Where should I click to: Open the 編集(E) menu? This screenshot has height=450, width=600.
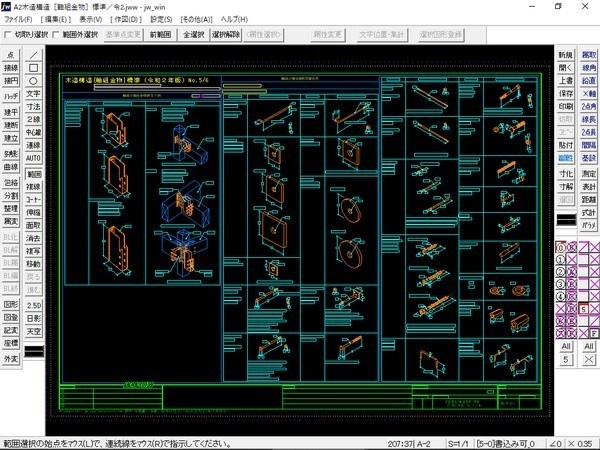coord(56,19)
